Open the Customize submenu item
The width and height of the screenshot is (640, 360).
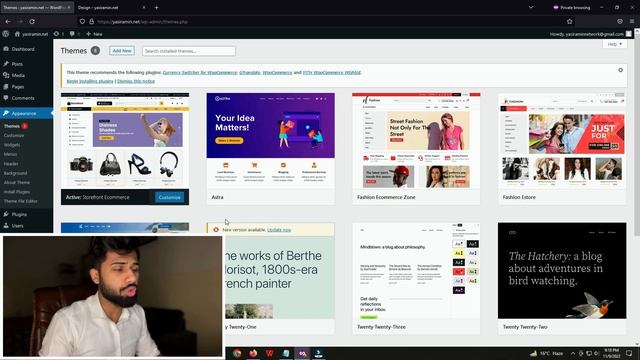click(x=14, y=136)
